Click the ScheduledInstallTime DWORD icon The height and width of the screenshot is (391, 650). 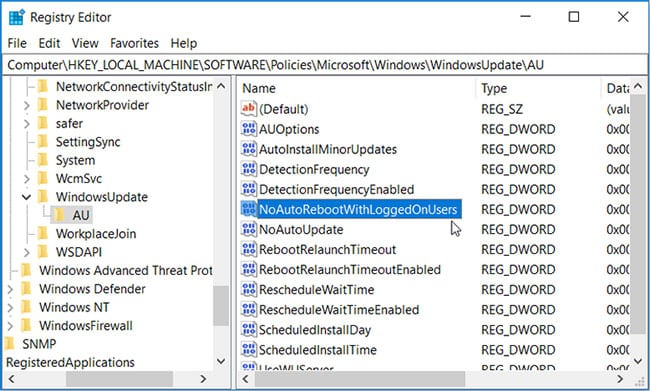pyautogui.click(x=248, y=350)
